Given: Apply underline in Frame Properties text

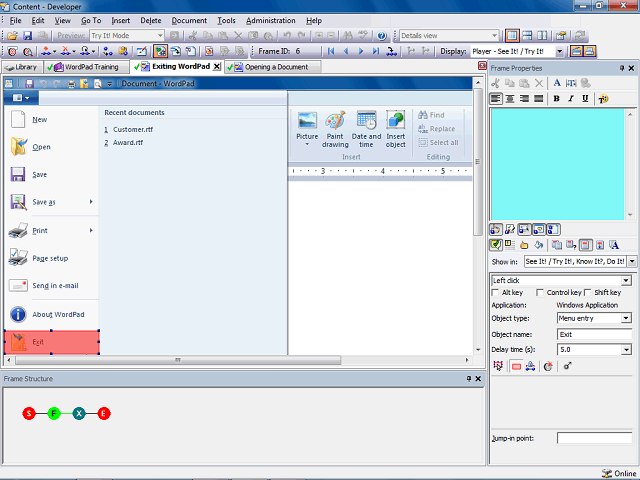Looking at the screenshot, I should [x=585, y=98].
